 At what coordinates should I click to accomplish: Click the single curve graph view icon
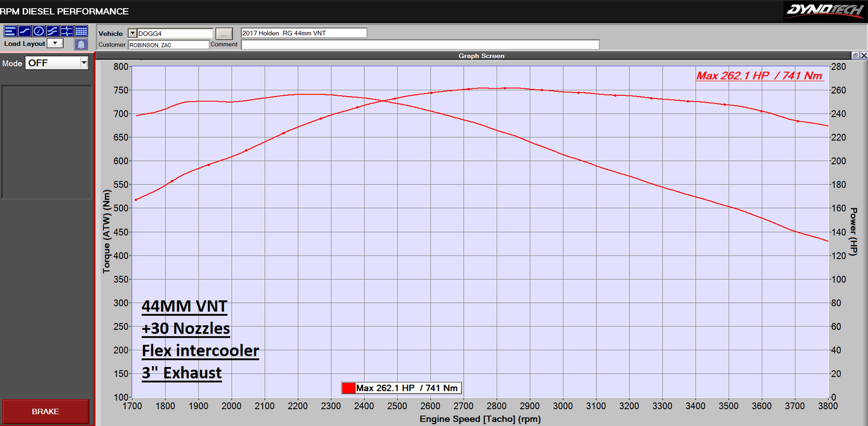pos(24,31)
